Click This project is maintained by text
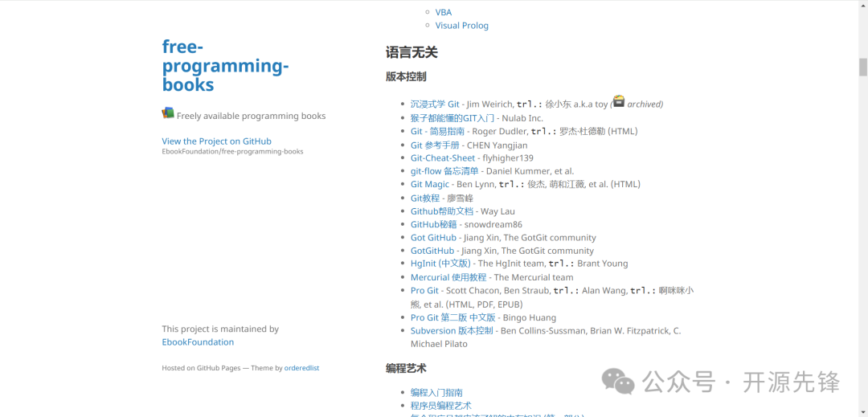 (x=220, y=329)
